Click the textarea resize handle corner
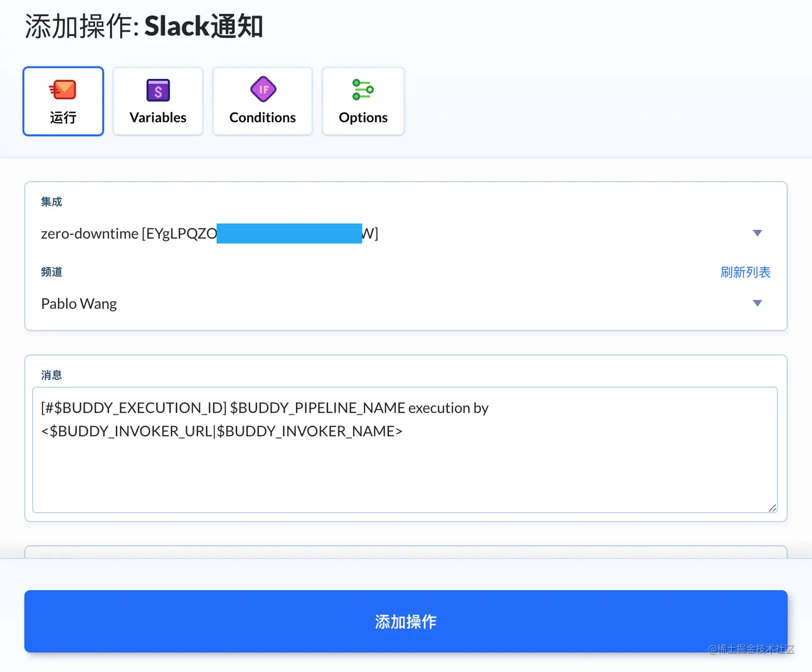 (772, 508)
